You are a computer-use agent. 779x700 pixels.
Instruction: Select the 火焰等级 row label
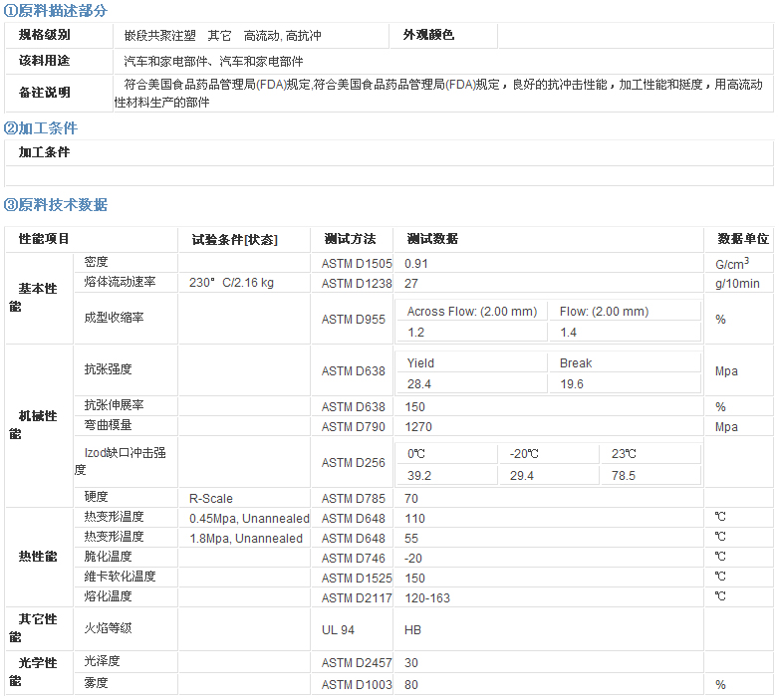108,628
